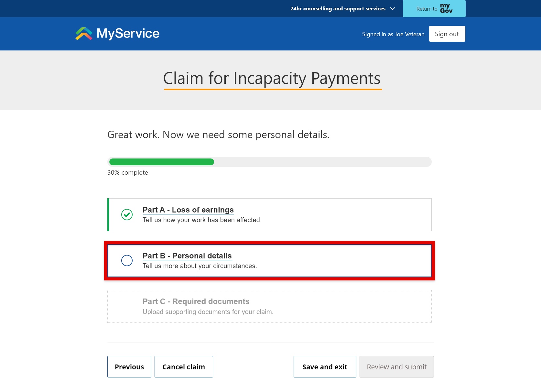Click 'Tell us how your work has been affected' text
The width and height of the screenshot is (541, 392).
coord(202,220)
